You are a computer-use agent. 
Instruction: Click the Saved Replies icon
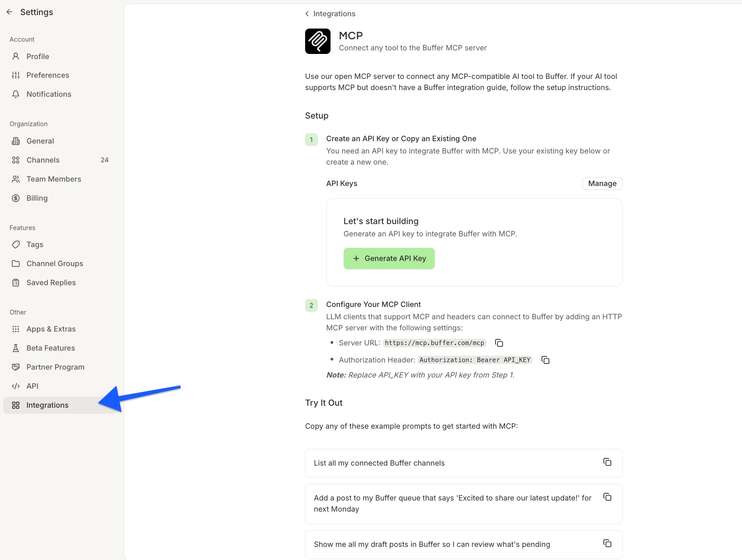point(16,282)
